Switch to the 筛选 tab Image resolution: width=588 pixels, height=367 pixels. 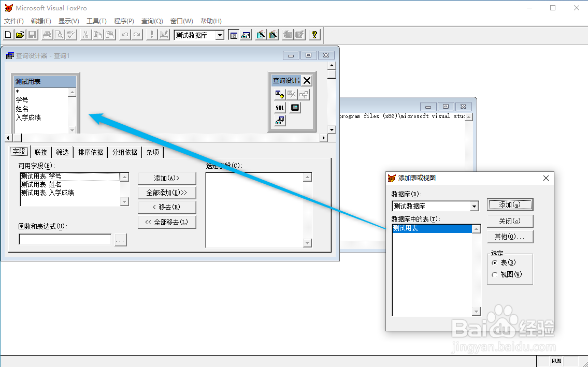pos(62,152)
